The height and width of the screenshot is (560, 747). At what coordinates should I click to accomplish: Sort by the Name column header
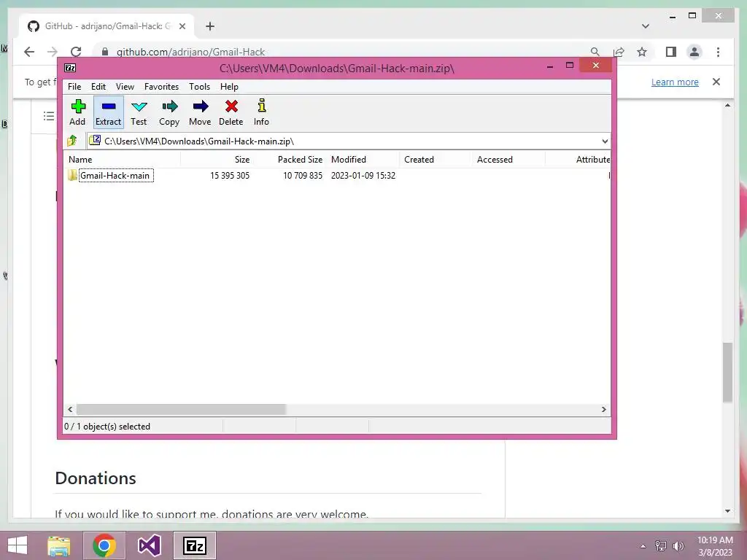tap(123, 160)
